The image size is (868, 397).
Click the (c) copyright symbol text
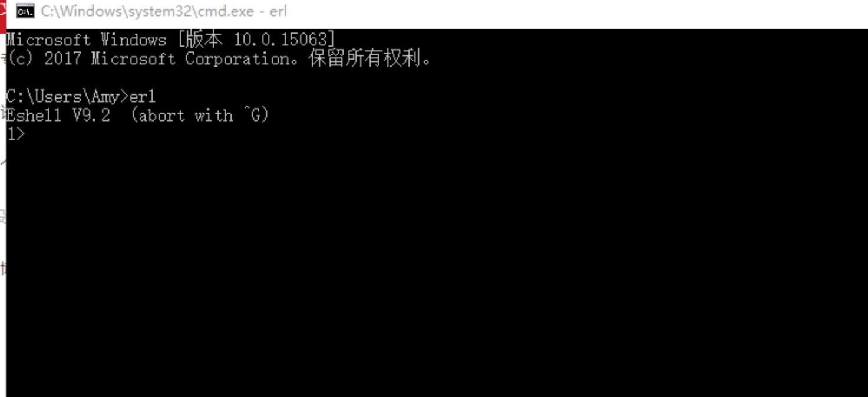(x=20, y=58)
